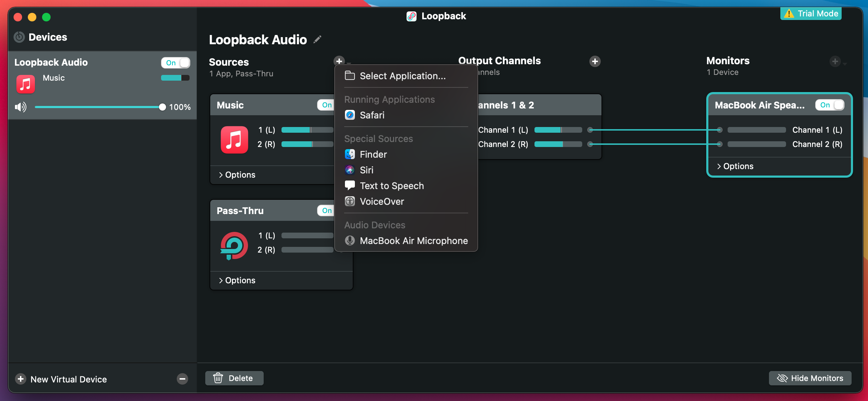868x401 pixels.
Task: Click the Pass-Thru 2 (R) level meter
Action: [307, 250]
